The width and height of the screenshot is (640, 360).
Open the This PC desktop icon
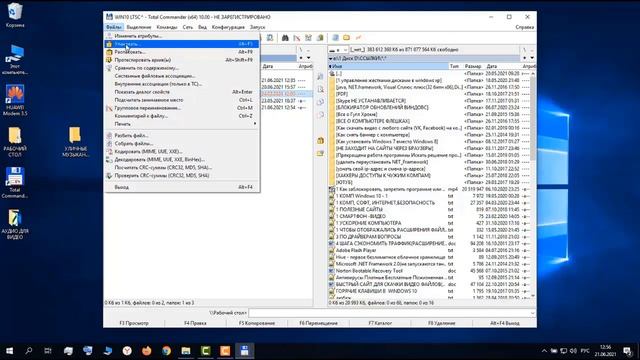tap(15, 60)
